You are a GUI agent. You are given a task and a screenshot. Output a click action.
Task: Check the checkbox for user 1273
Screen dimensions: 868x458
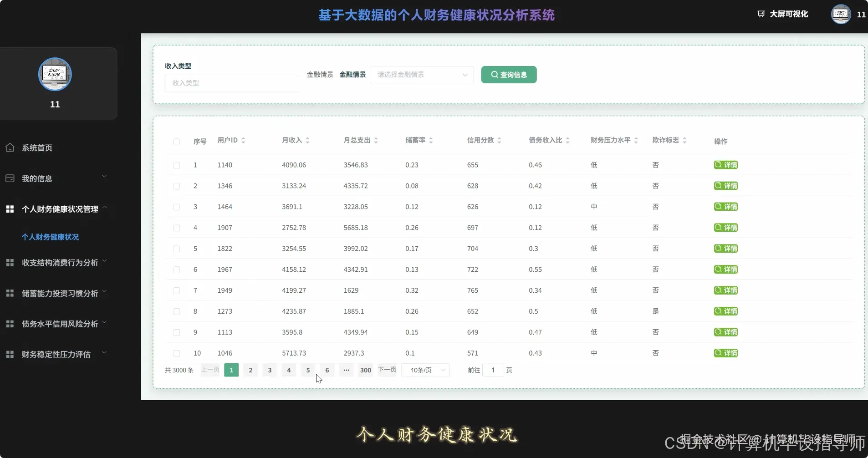point(176,311)
